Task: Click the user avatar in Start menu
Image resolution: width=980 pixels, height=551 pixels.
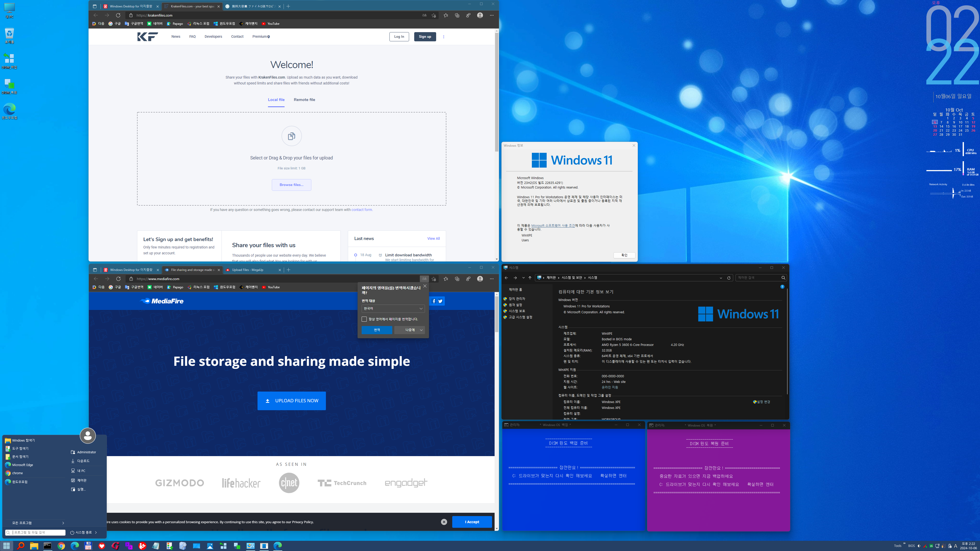Action: pyautogui.click(x=88, y=435)
